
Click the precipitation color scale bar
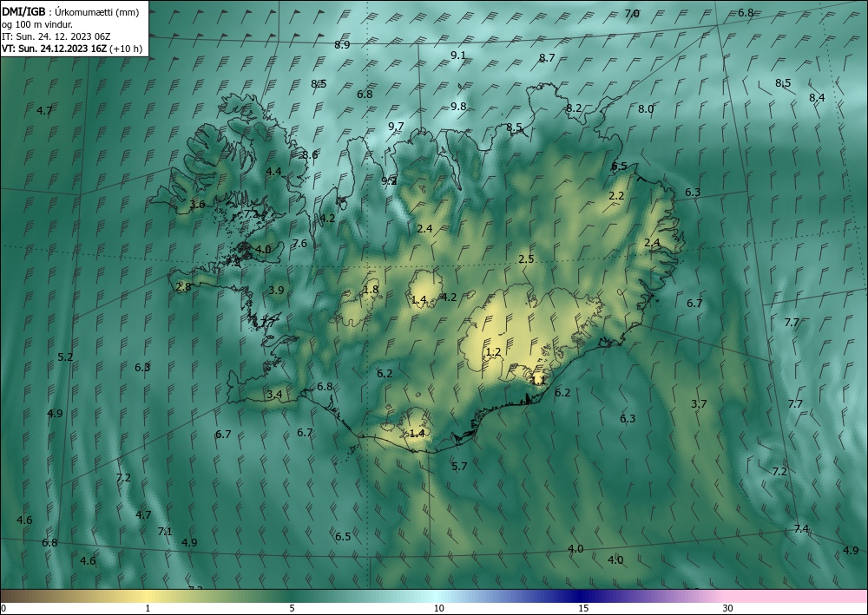pos(434,596)
